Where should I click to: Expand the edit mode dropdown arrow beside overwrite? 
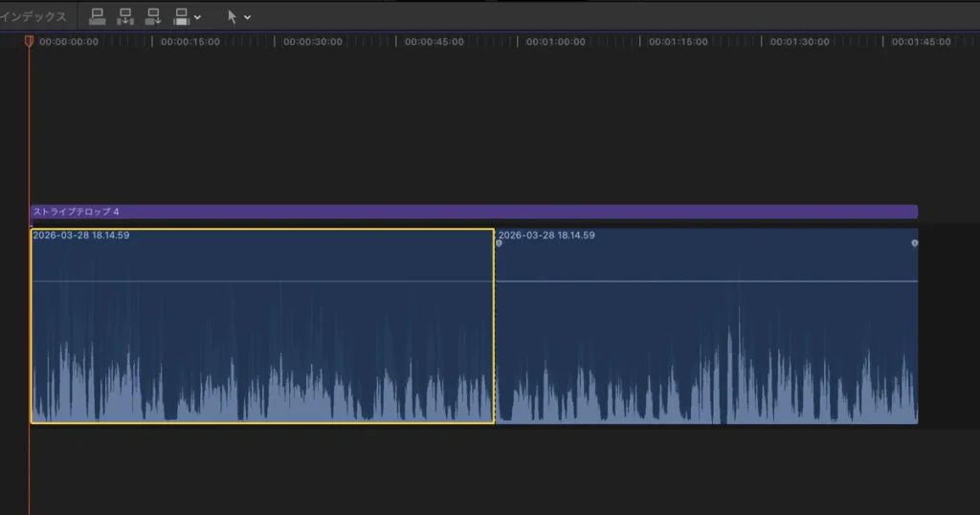tap(198, 17)
